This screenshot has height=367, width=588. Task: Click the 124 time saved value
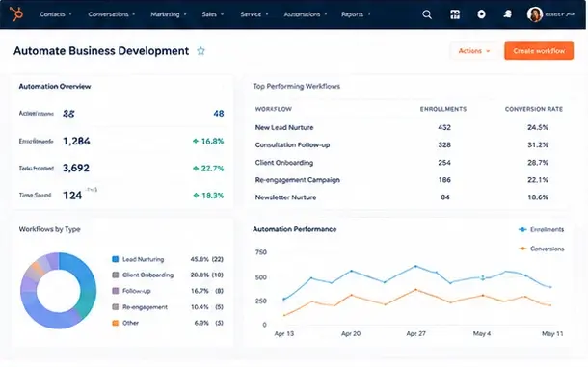click(72, 196)
